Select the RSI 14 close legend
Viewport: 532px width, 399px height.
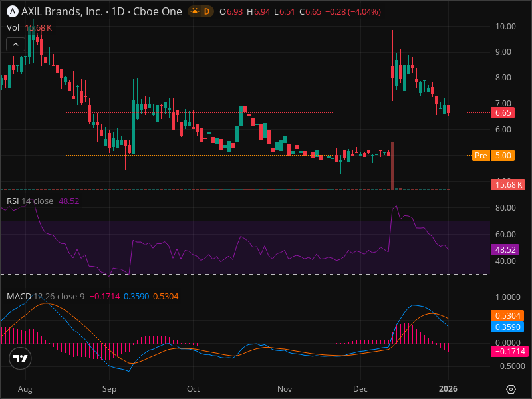tap(30, 201)
